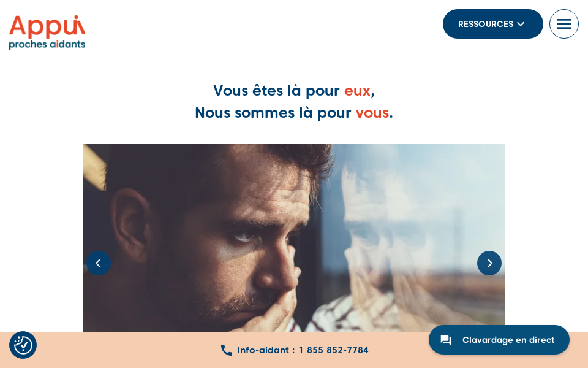Click the orange word "eux"
The image size is (588, 368).
pyautogui.click(x=357, y=91)
